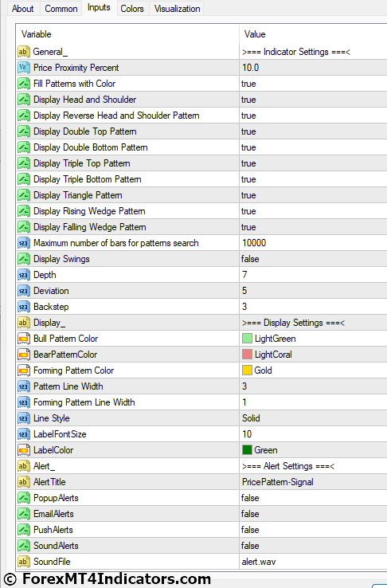Switch to the Colors tab
The height and width of the screenshot is (588, 387).
[x=132, y=8]
